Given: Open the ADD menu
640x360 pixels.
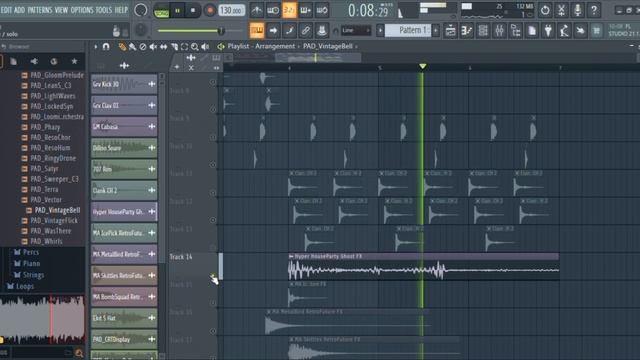Looking at the screenshot, I should (x=20, y=10).
